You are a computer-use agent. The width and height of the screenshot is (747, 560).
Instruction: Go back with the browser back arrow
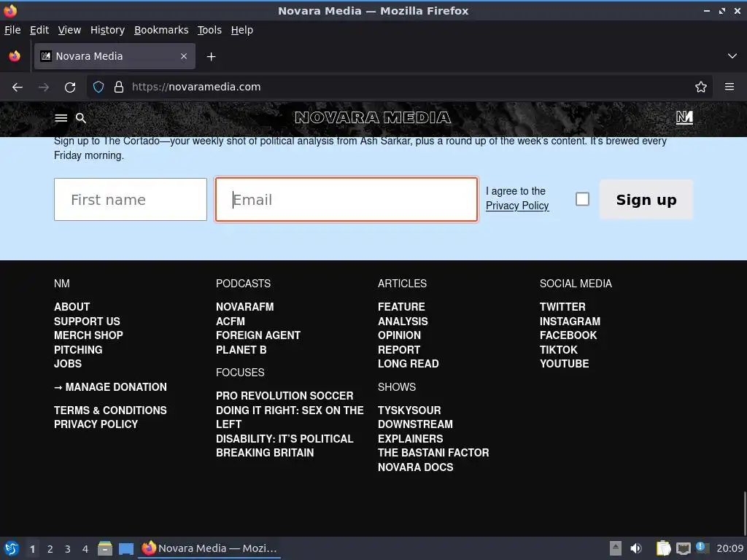pos(18,87)
